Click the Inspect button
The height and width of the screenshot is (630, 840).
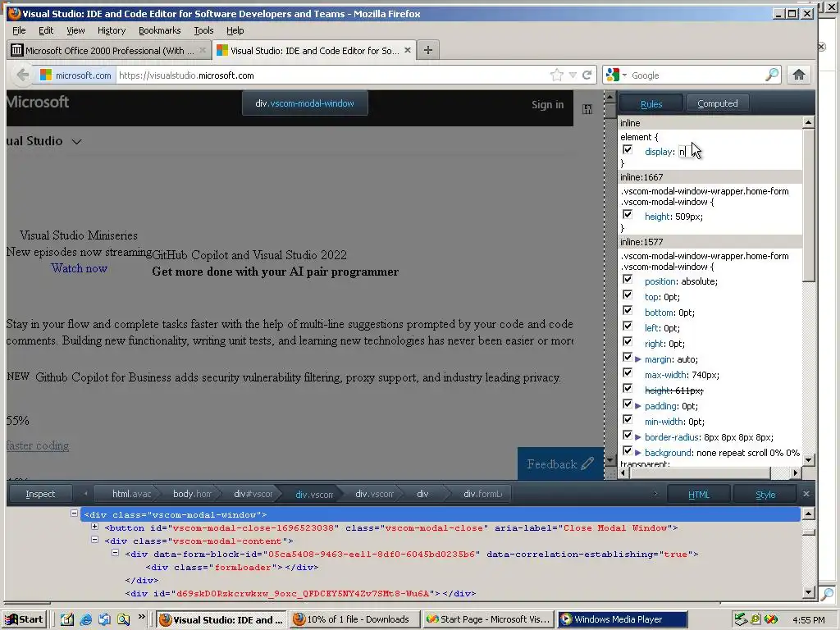40,494
